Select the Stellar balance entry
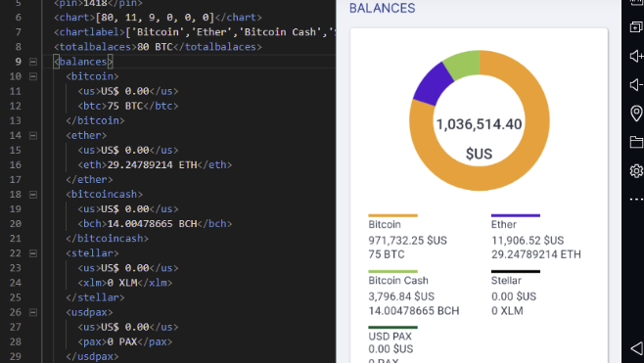Image resolution: width=644 pixels, height=363 pixels. (x=516, y=294)
